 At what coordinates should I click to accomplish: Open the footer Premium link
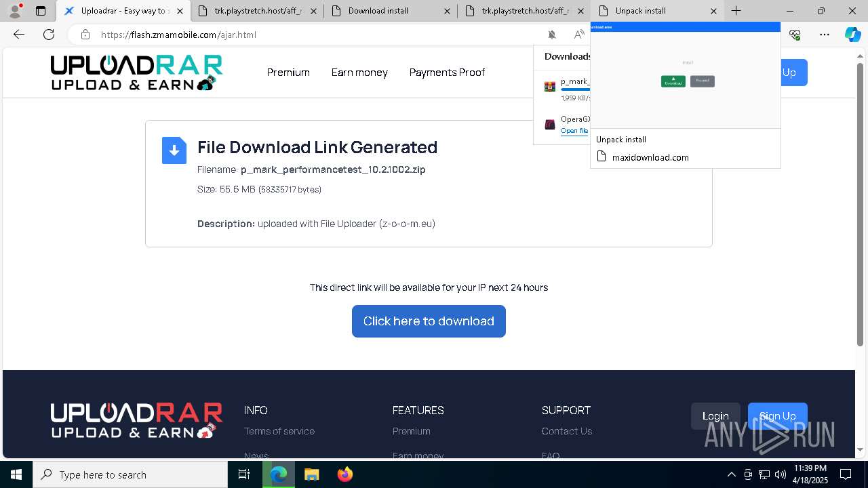411,431
